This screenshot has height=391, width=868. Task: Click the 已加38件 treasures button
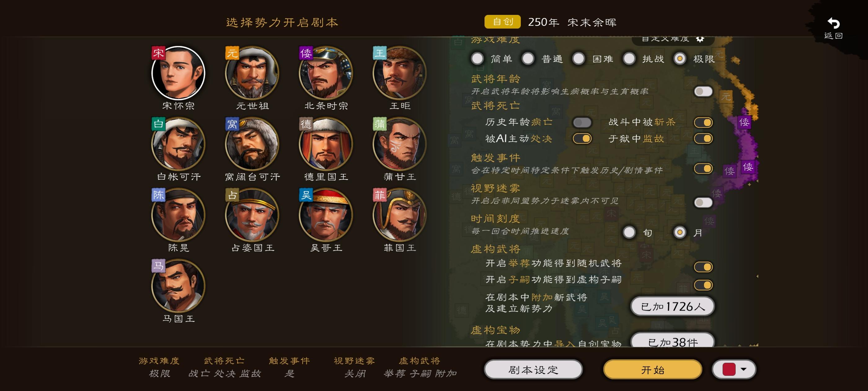click(673, 340)
